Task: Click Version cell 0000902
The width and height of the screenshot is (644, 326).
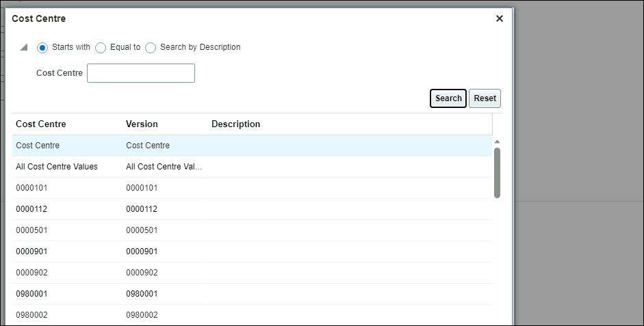Action: 142,273
